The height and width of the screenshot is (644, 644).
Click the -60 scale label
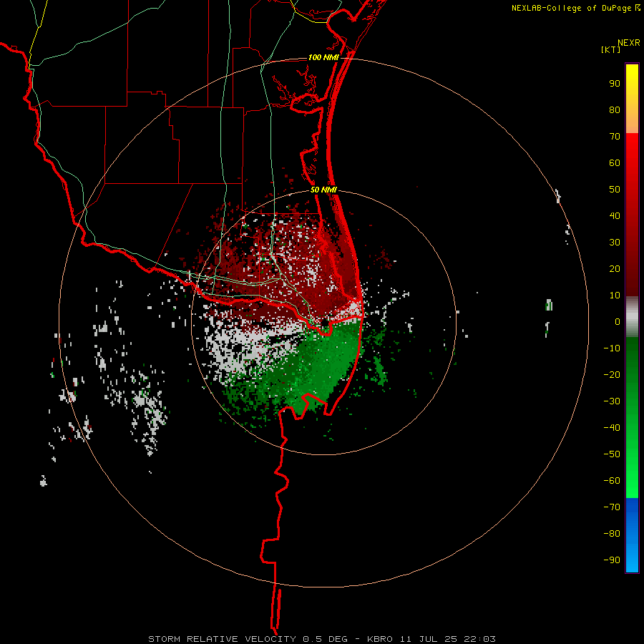click(x=612, y=481)
